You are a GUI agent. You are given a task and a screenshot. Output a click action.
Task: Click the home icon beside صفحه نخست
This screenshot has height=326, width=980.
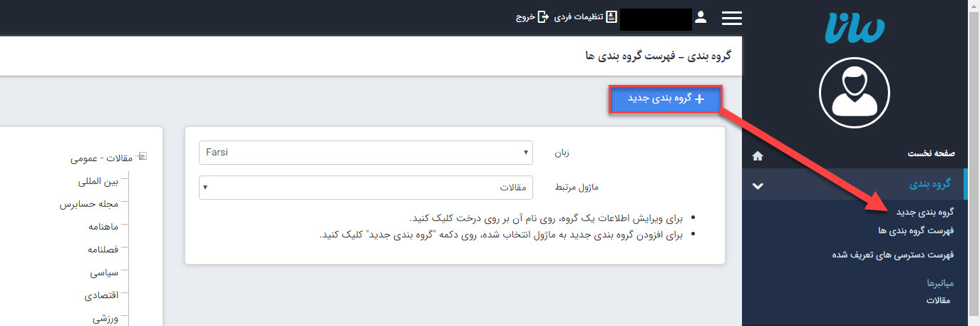pyautogui.click(x=757, y=156)
